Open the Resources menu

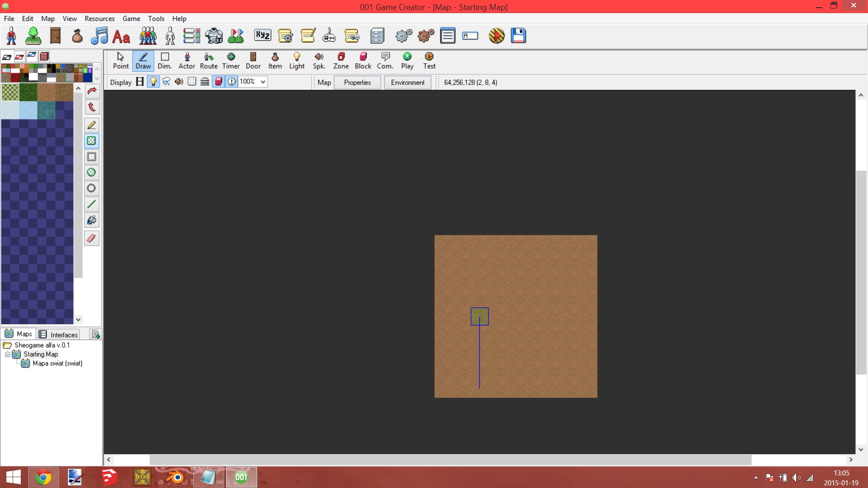click(99, 19)
